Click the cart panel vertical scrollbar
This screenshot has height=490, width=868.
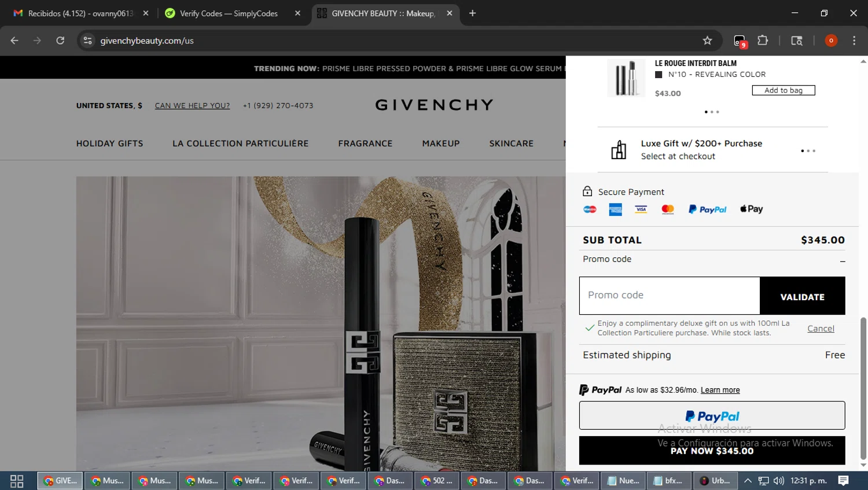coord(863,388)
